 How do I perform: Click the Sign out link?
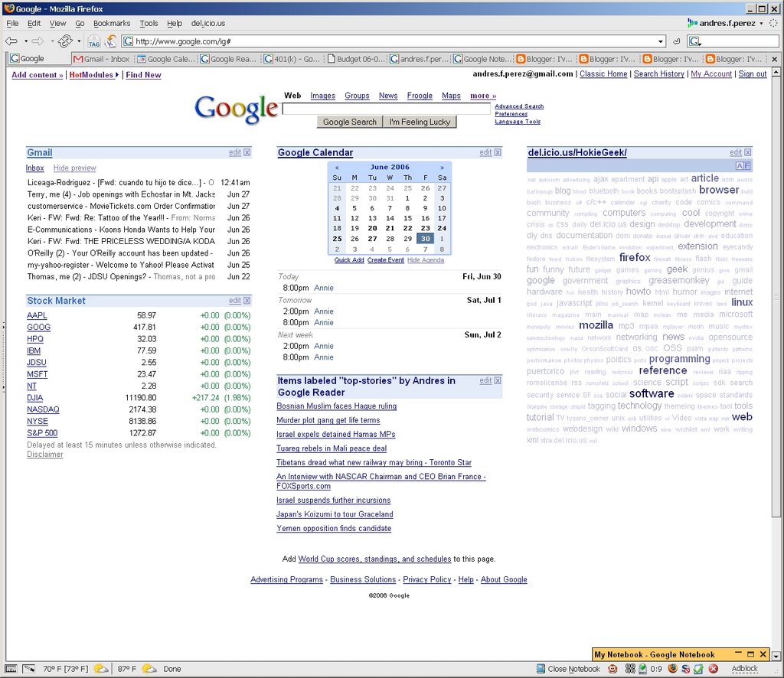tap(753, 74)
